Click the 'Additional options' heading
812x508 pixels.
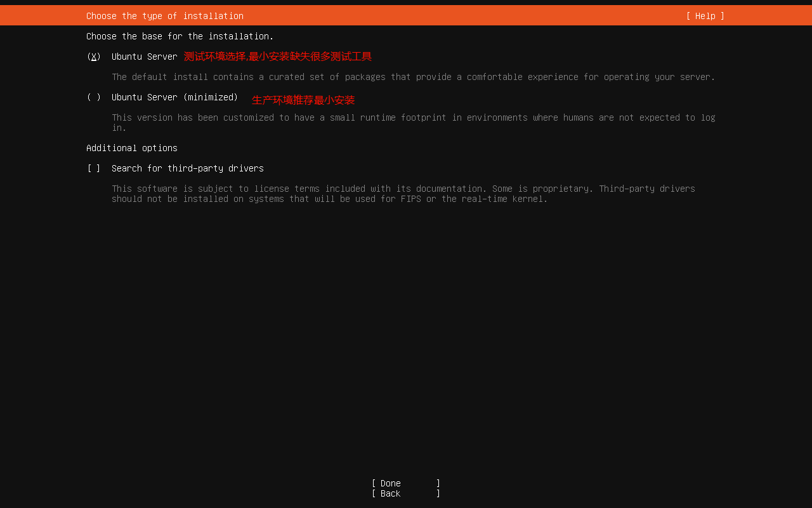tap(132, 148)
